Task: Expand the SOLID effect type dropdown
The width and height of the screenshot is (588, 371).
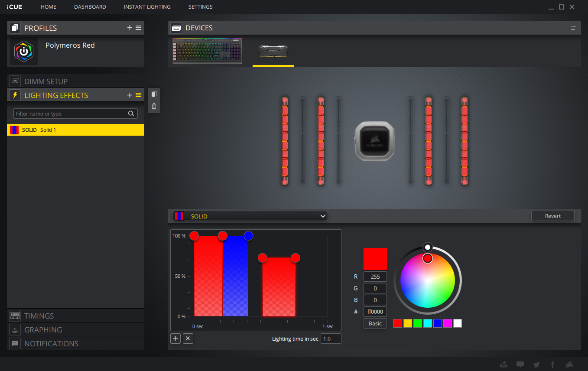Action: (x=250, y=216)
